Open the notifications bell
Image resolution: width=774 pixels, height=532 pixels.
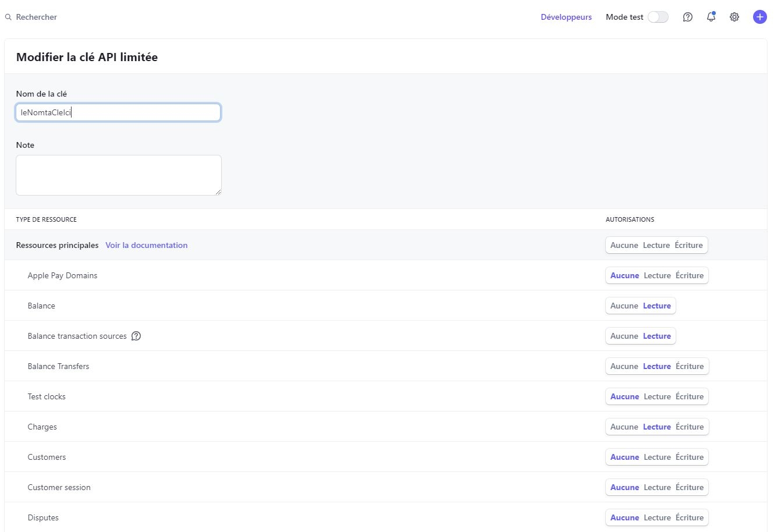711,17
